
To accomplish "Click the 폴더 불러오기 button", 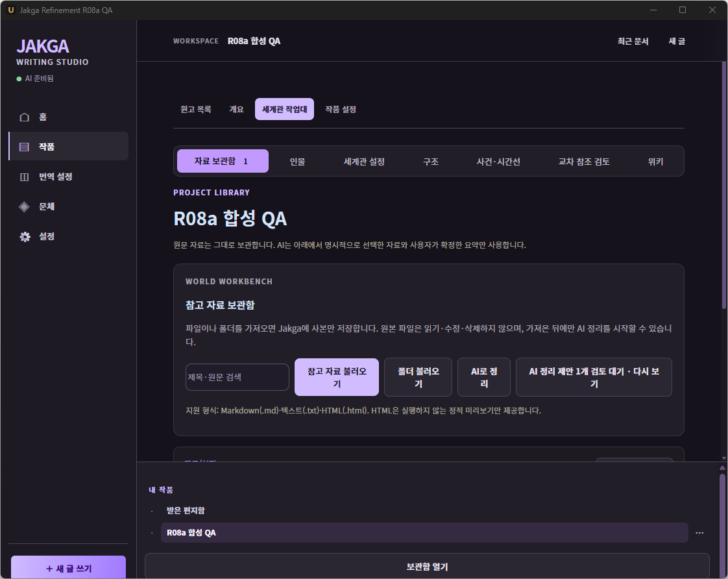I will click(x=419, y=377).
